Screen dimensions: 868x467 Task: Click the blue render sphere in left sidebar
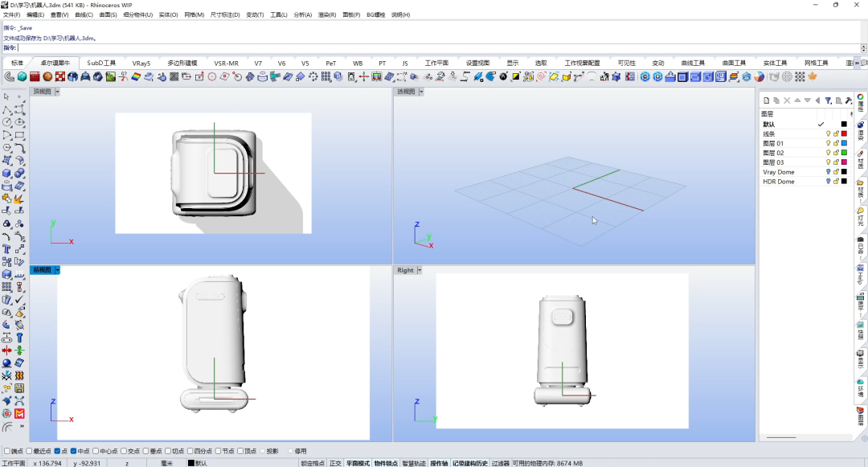pos(6,363)
